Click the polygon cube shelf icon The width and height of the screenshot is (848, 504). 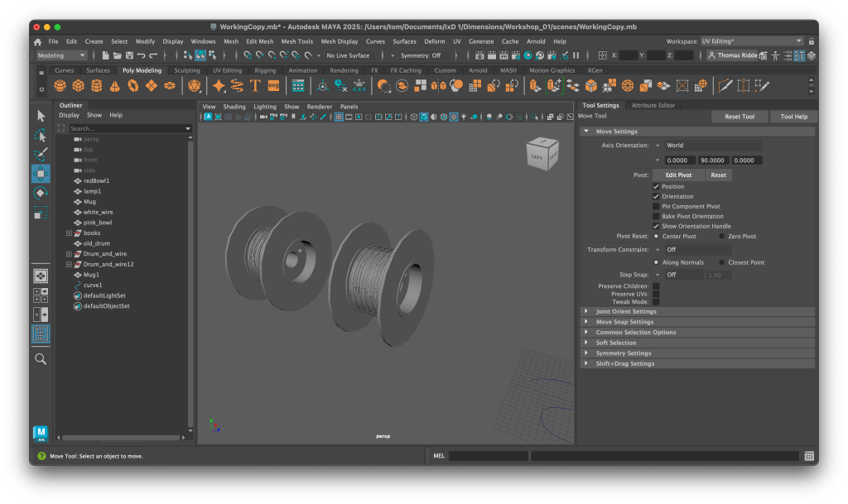[78, 85]
